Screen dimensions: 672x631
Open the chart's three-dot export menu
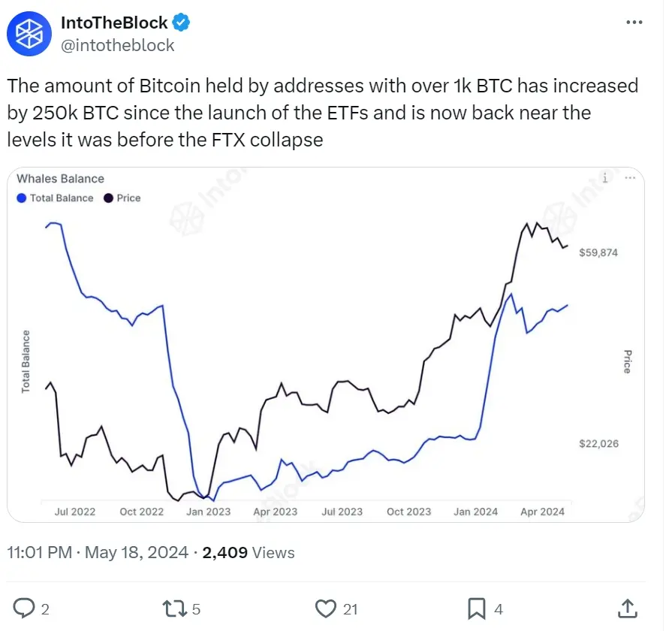point(631,178)
